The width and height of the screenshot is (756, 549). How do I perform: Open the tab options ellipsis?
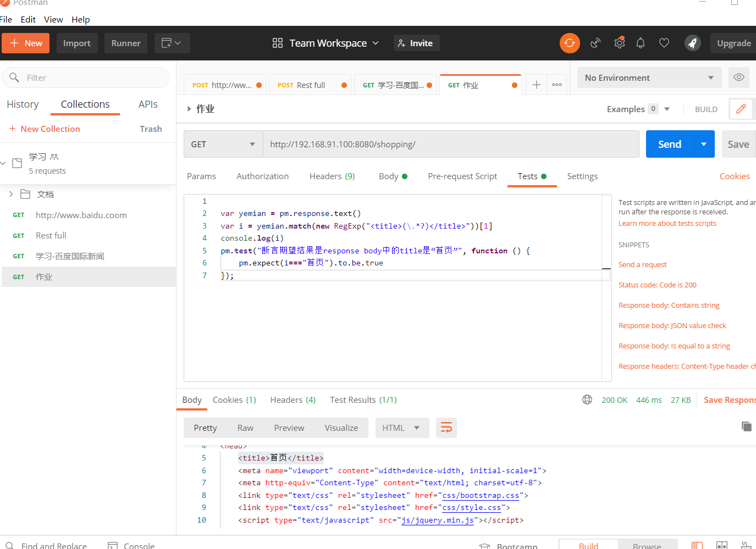click(557, 85)
